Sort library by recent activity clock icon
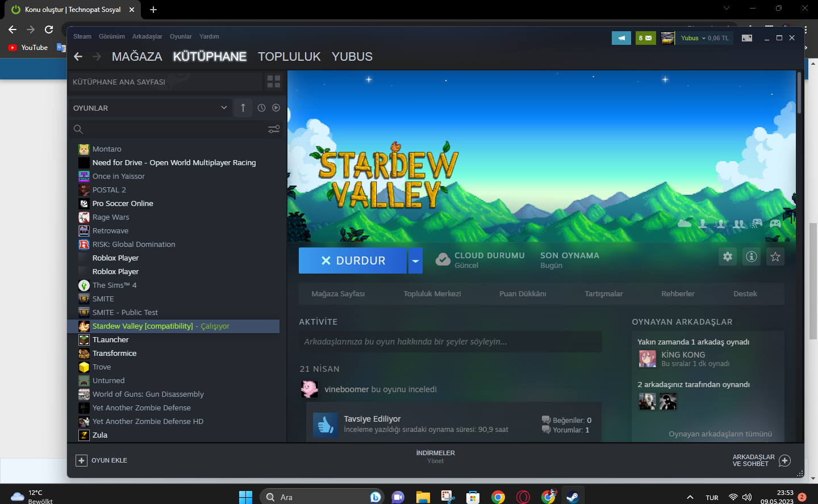Viewport: 818px width, 504px height. [261, 108]
